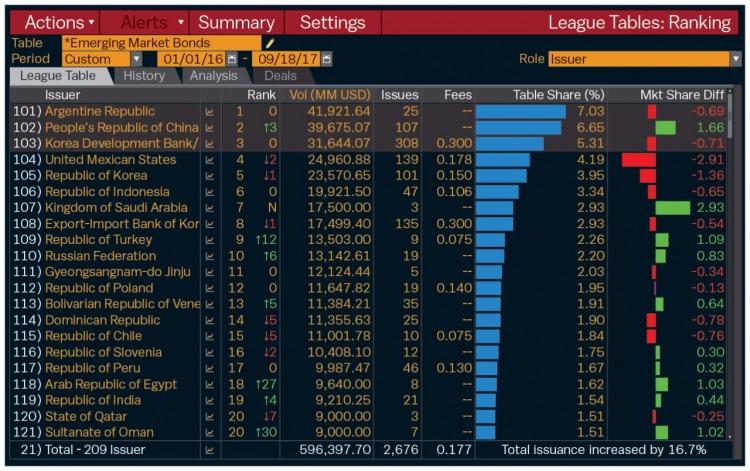This screenshot has height=471, width=750.
Task: Open chart icon for Kingdom of Saudi Arabia
Action: (211, 208)
